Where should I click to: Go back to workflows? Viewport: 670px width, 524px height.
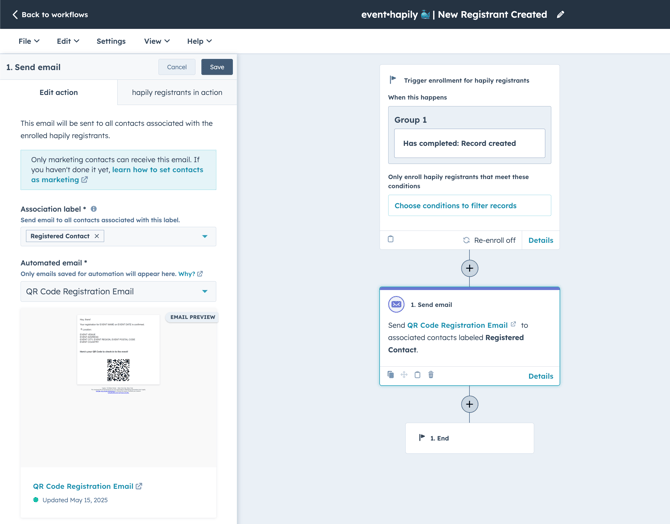(x=50, y=15)
